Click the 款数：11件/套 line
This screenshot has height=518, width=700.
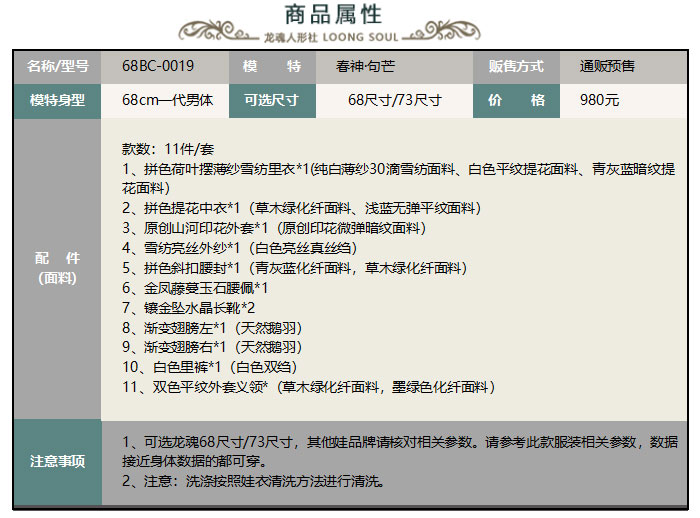tap(168, 149)
